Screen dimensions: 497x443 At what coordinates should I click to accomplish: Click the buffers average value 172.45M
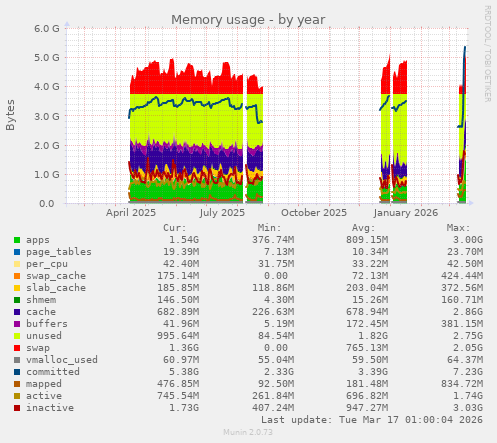point(367,324)
